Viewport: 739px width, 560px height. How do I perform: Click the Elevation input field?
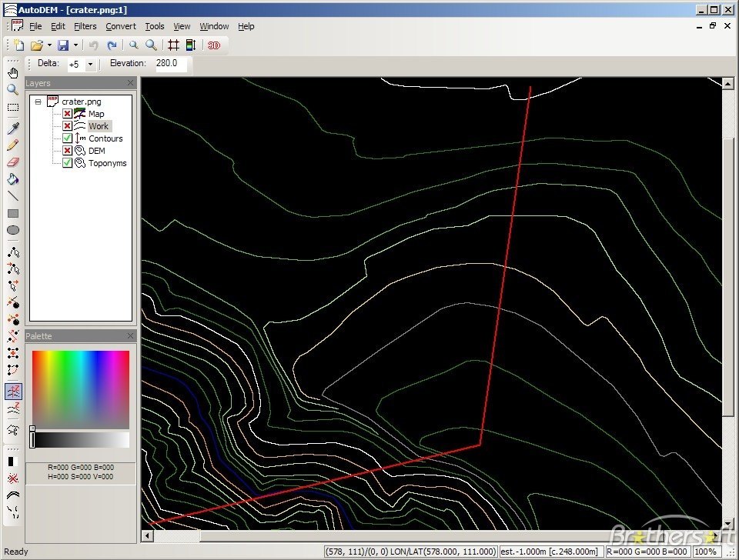(171, 64)
